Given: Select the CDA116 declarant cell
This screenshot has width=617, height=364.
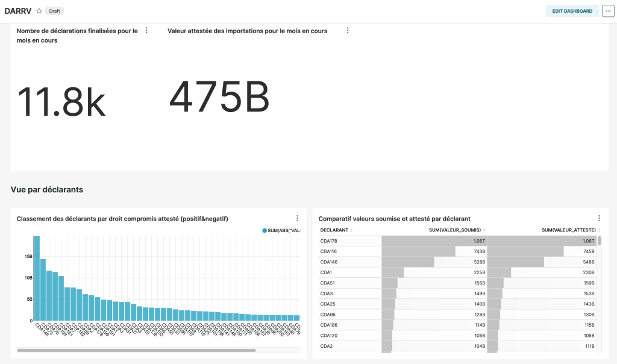Looking at the screenshot, I should tap(350, 251).
